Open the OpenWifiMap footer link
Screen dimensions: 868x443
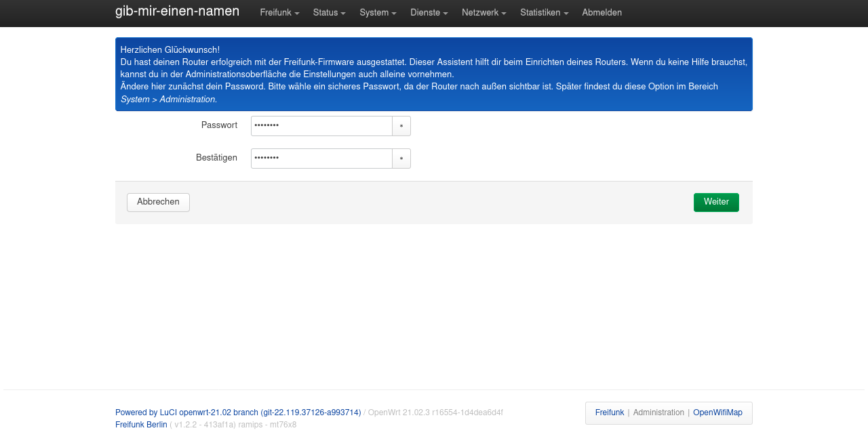(717, 413)
